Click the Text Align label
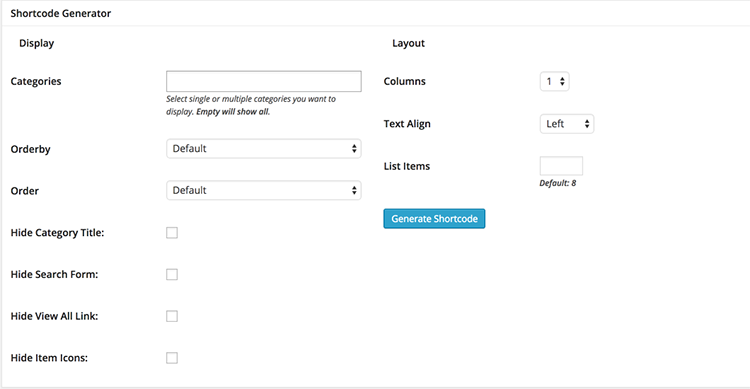This screenshot has height=389, width=750. tap(407, 124)
